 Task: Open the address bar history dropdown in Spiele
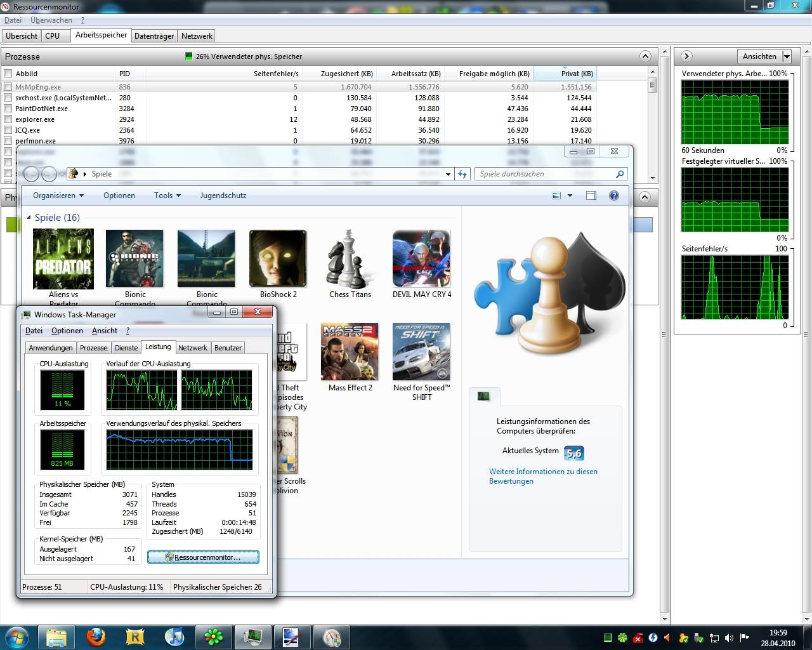448,174
